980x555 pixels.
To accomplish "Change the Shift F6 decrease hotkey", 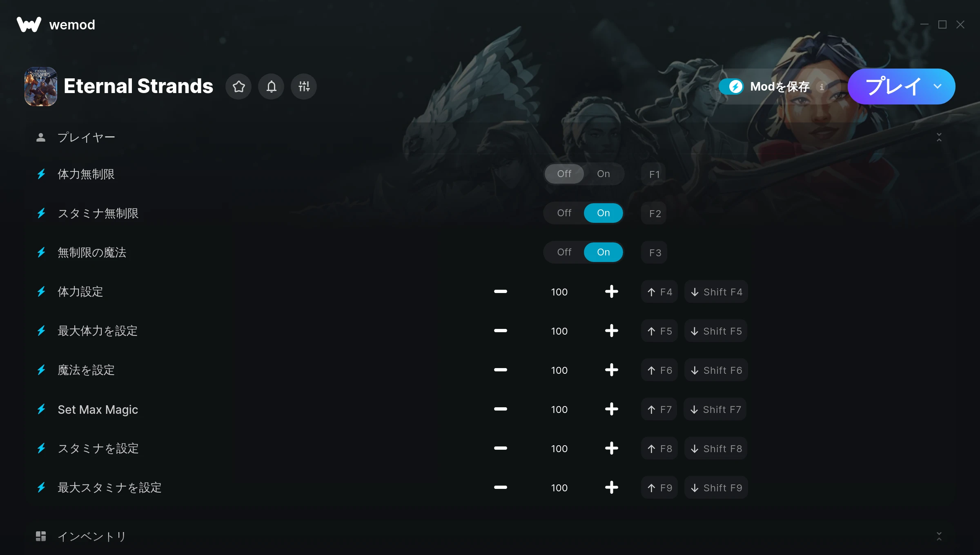I will tap(716, 370).
